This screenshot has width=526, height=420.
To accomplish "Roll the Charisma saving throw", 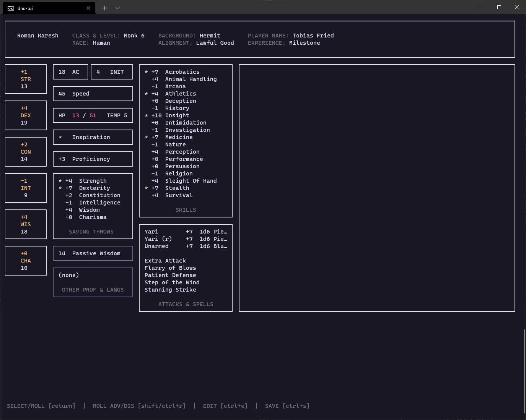I will [x=93, y=217].
